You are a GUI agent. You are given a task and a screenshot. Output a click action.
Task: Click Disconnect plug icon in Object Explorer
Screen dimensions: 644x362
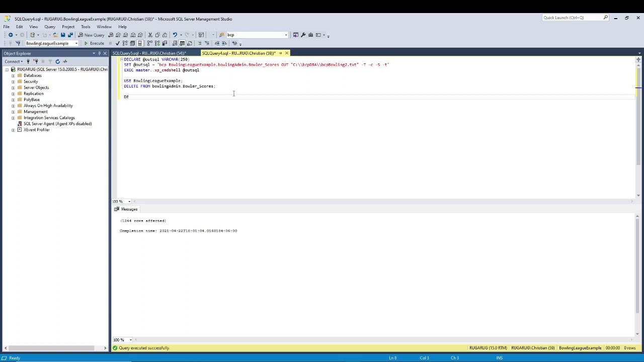coord(35,61)
